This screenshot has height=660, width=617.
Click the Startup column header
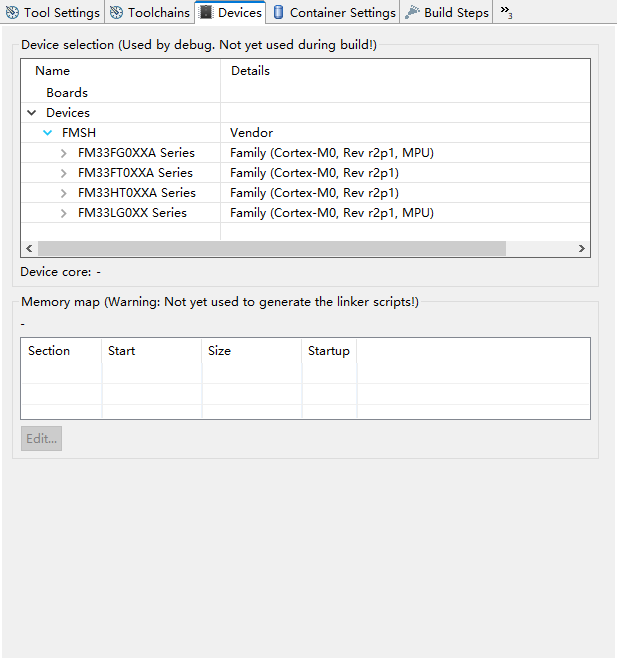[x=329, y=351]
